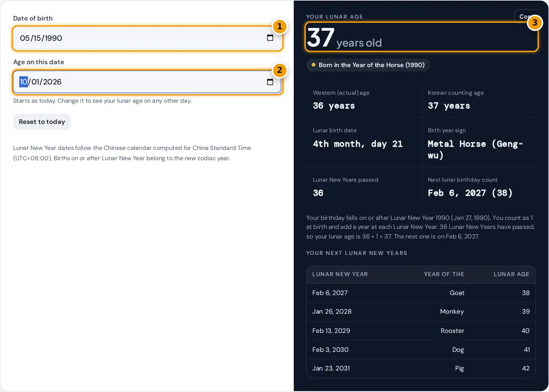This screenshot has height=392, width=549.
Task: Click table cell 'Feb 6, 2027'
Action: click(330, 293)
